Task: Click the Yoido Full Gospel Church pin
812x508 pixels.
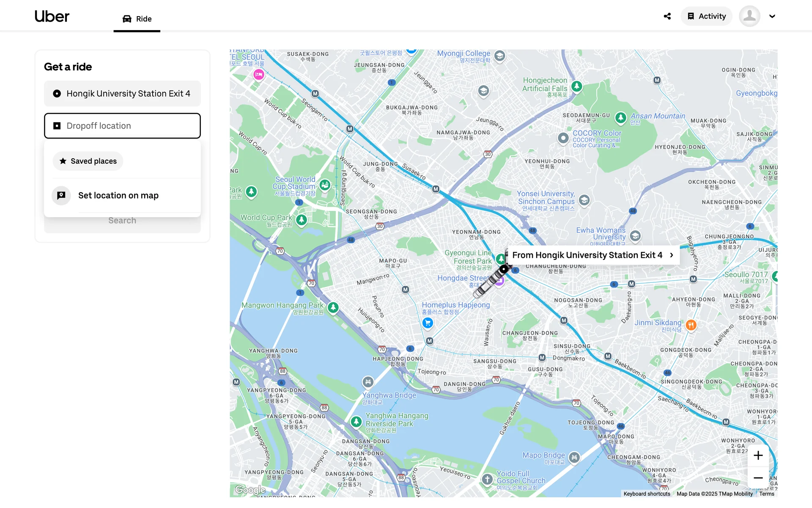Action: point(487,479)
